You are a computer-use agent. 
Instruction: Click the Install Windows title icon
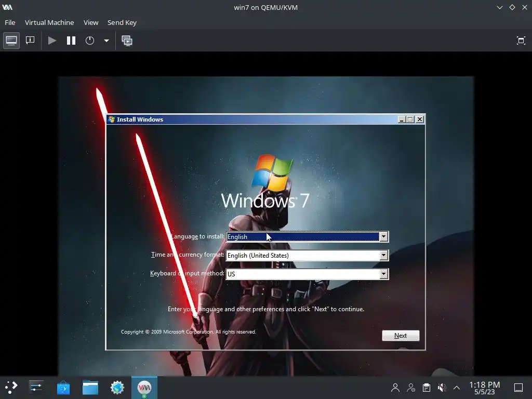(111, 119)
